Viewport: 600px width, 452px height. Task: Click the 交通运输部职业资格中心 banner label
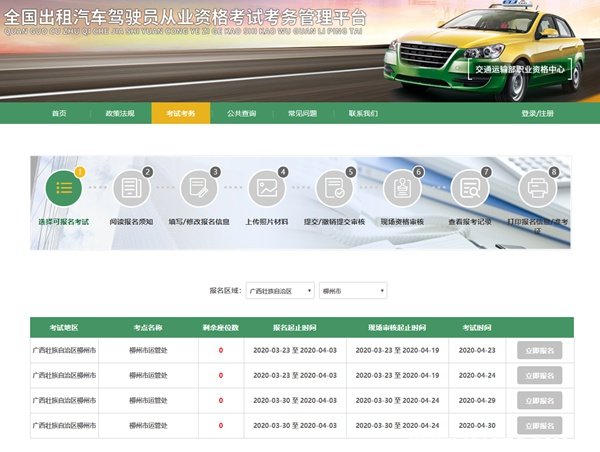522,69
